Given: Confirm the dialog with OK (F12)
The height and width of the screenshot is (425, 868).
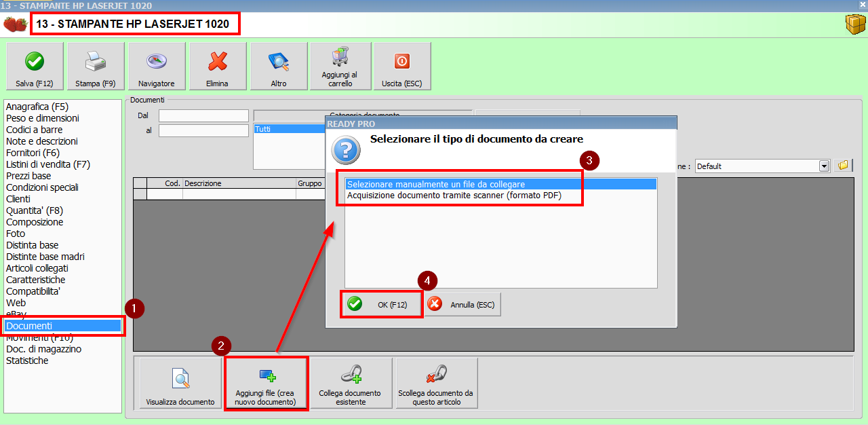Looking at the screenshot, I should [381, 304].
